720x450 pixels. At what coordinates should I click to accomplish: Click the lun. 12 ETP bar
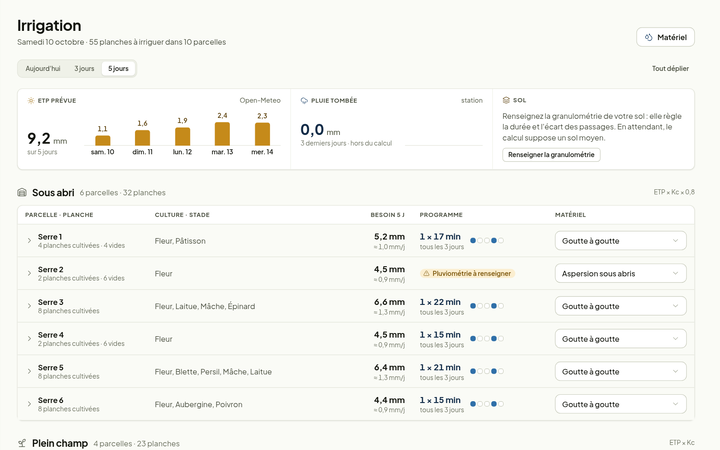click(182, 136)
